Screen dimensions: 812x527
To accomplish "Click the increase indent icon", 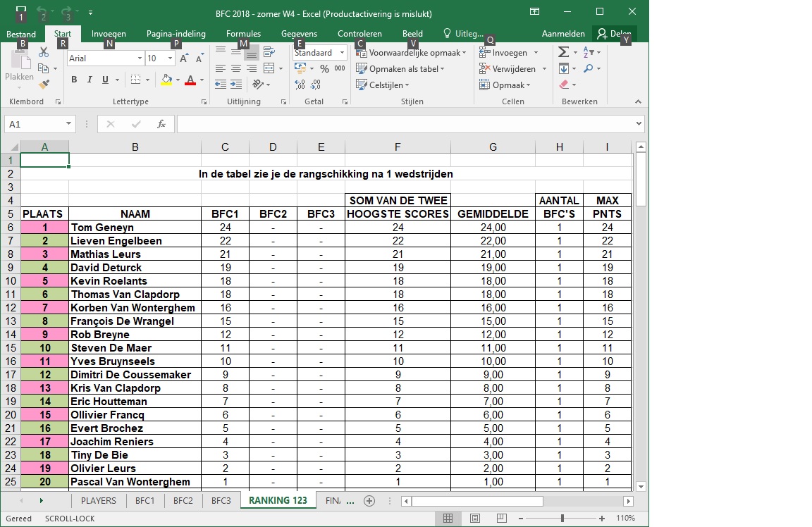I will pos(236,85).
